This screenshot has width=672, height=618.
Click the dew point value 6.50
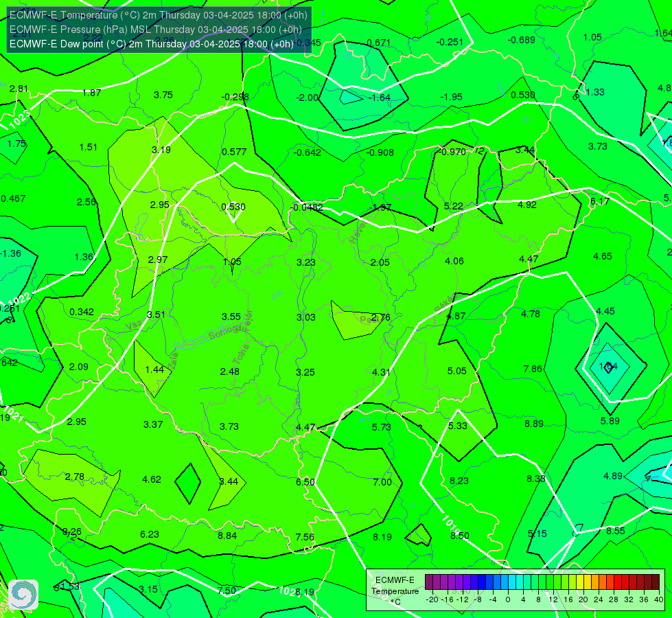(305, 482)
